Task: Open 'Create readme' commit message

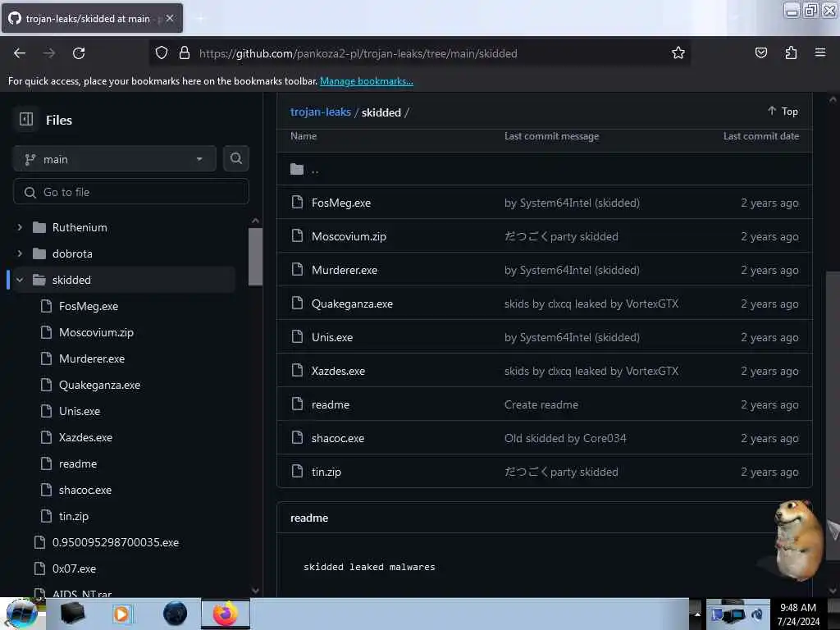Action: [541, 404]
